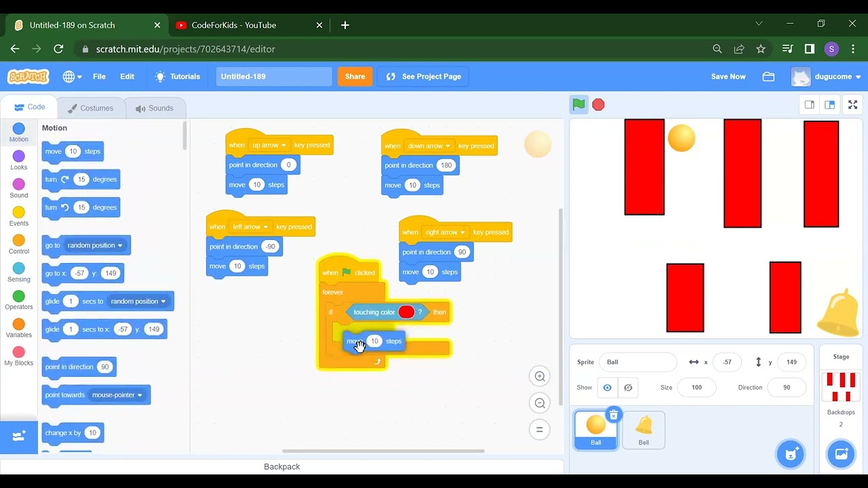Select the Sound block category
The height and width of the screenshot is (488, 868).
click(x=19, y=188)
